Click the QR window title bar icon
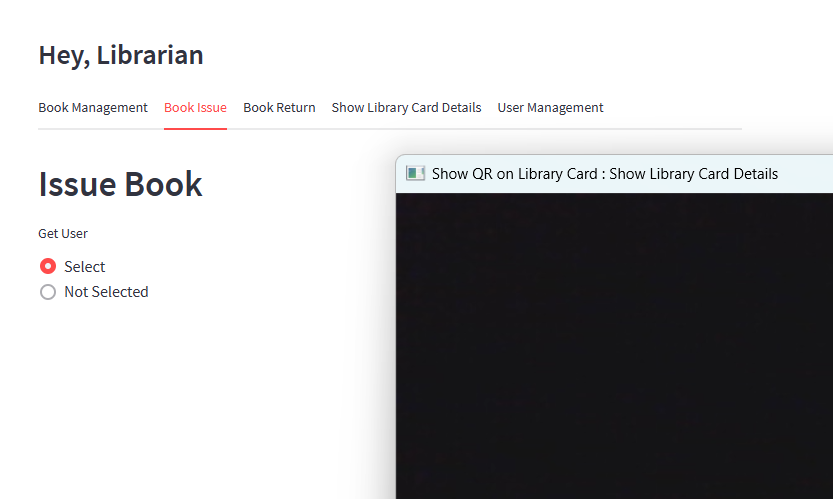The width and height of the screenshot is (833, 499). click(x=415, y=173)
